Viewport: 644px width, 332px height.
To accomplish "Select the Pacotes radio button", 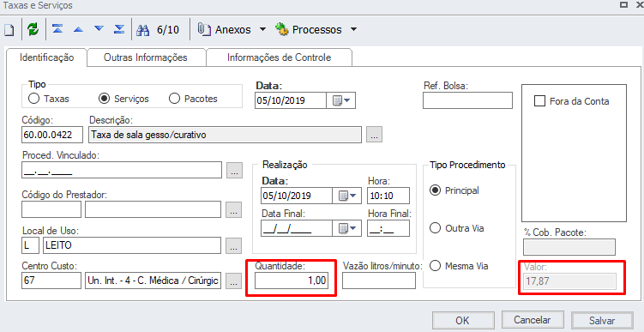I will click(x=175, y=99).
